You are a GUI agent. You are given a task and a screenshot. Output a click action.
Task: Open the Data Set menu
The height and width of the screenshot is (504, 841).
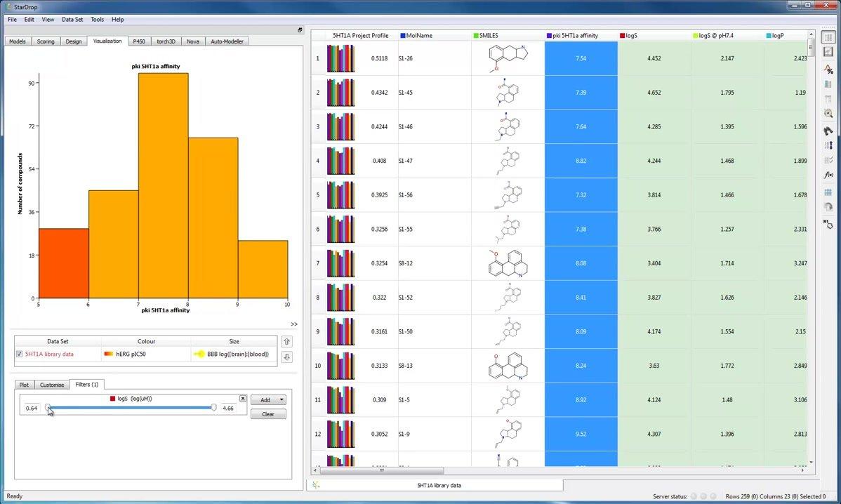point(72,20)
